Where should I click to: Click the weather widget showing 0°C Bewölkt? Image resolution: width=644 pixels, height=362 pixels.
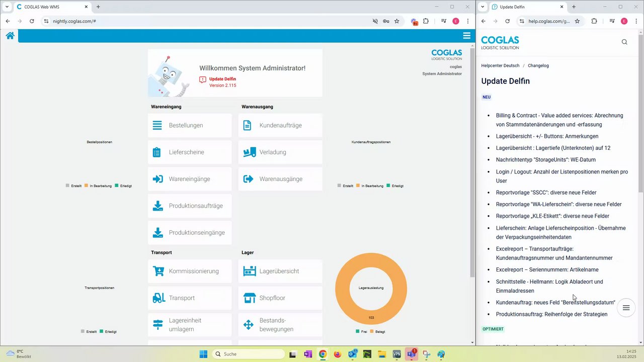(x=19, y=354)
